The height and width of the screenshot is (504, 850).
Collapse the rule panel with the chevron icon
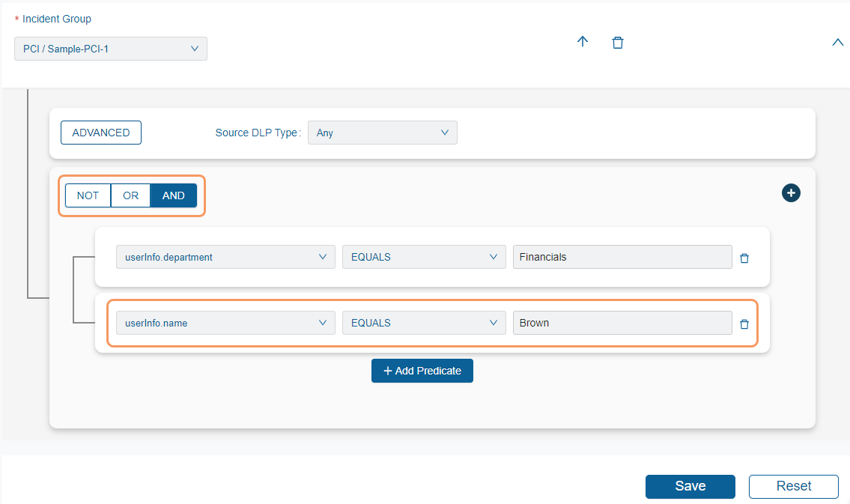coord(837,42)
